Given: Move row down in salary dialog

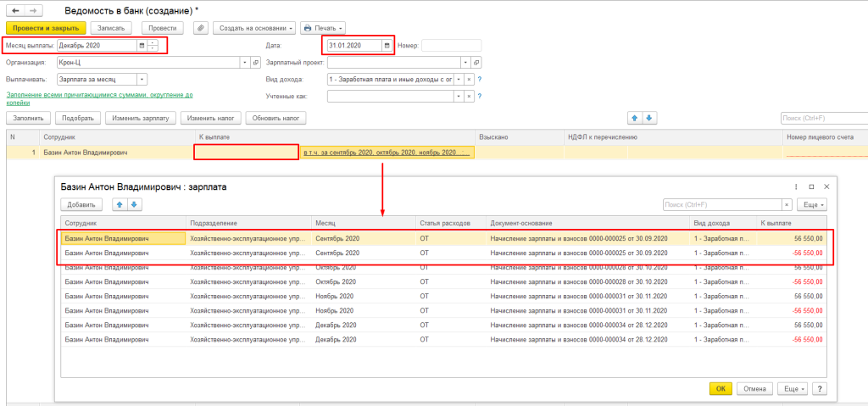Looking at the screenshot, I should (x=134, y=204).
